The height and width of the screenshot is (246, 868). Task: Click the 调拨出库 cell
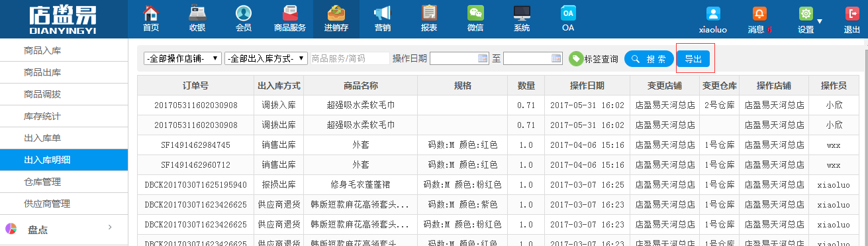coord(279,125)
